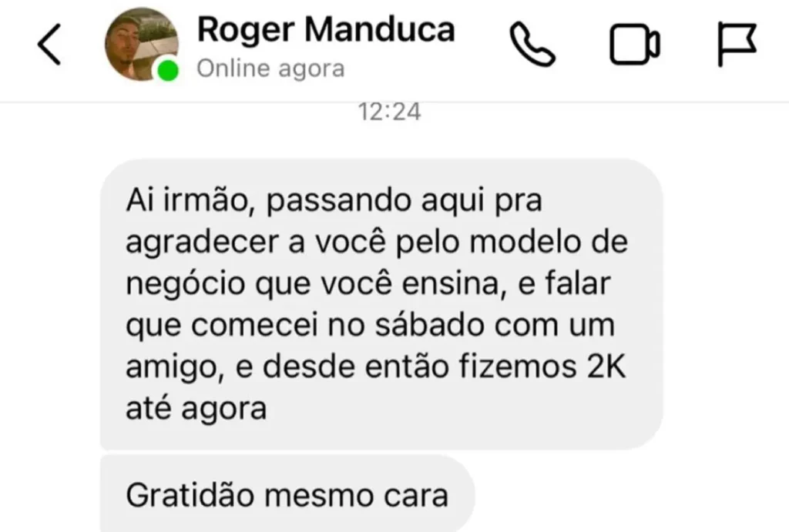
Task: Open Roger Manduca's profile picture
Action: click(142, 44)
